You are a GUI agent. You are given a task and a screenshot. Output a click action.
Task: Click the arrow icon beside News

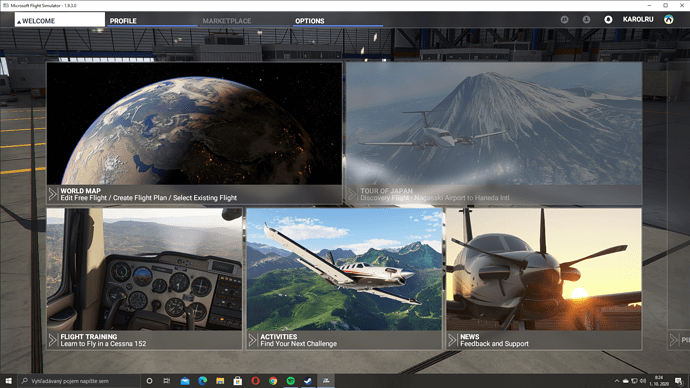[452, 340]
